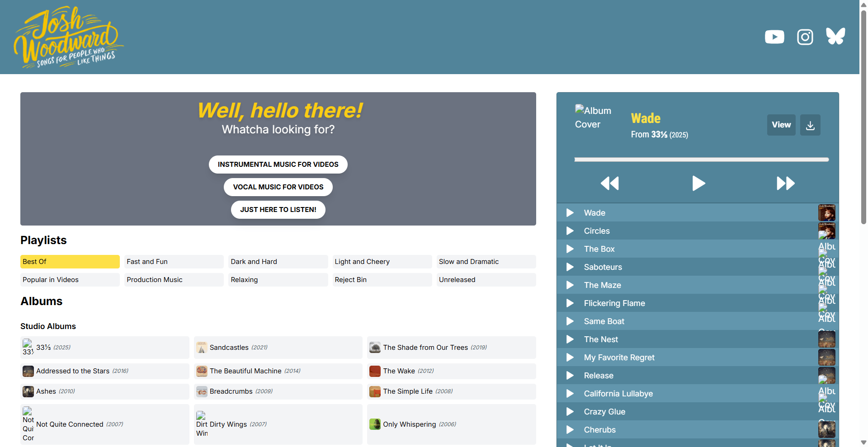Play the song Cherubs
The height and width of the screenshot is (447, 868).
point(570,430)
